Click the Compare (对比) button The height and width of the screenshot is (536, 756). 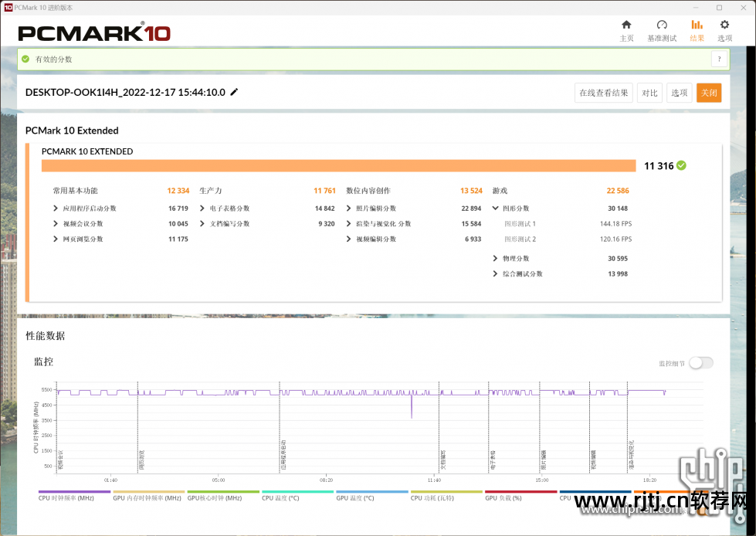coord(649,93)
